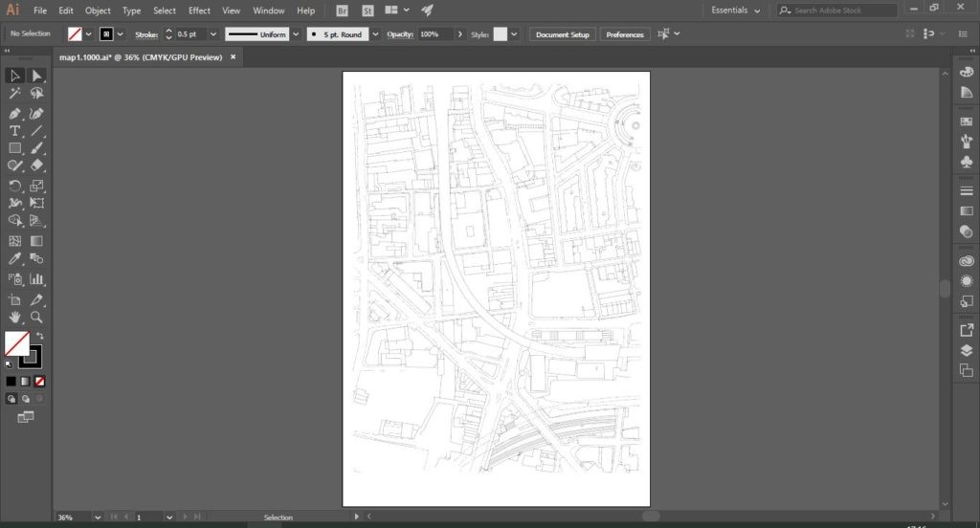The height and width of the screenshot is (528, 980).
Task: Open the Color Guide panel
Action: tap(967, 93)
